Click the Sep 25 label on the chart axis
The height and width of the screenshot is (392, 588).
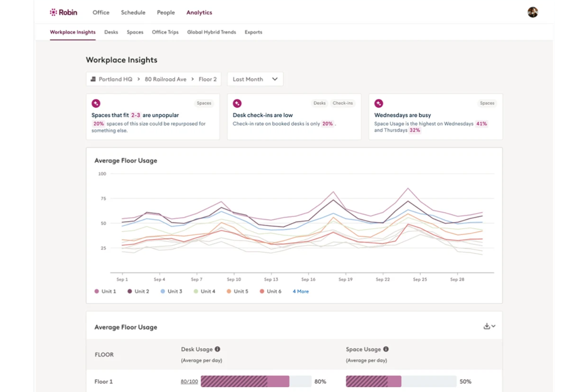[420, 280]
